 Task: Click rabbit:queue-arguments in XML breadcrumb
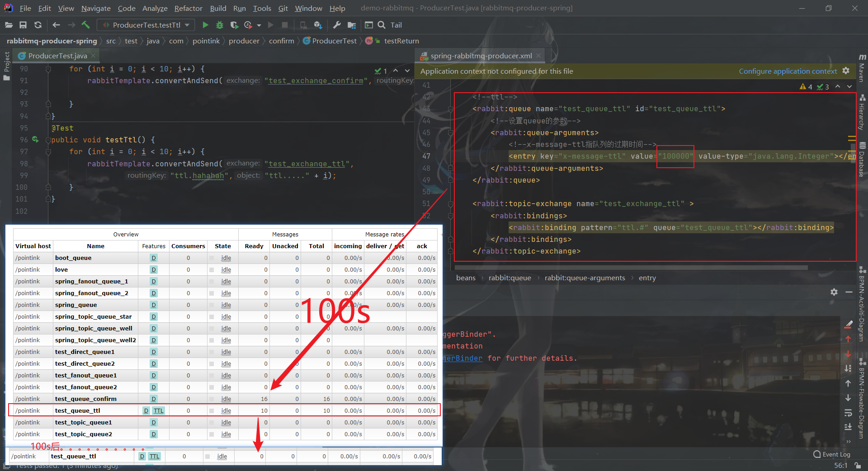585,278
